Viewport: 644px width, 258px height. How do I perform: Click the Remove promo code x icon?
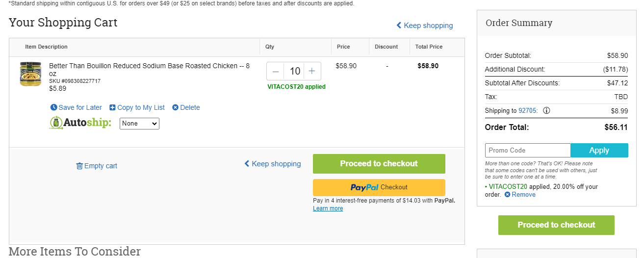point(508,195)
